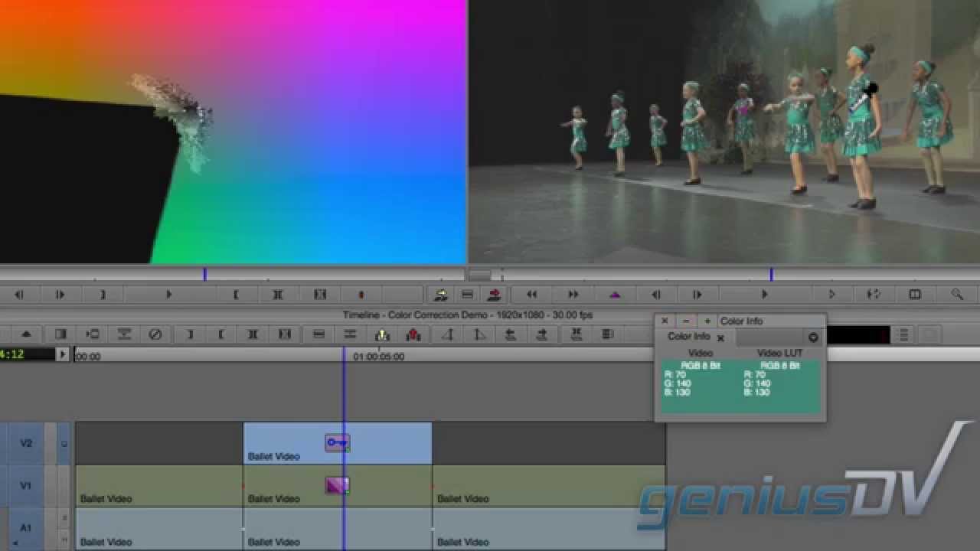The height and width of the screenshot is (551, 980).
Task: Close the Color Info tab with its x
Action: 720,338
